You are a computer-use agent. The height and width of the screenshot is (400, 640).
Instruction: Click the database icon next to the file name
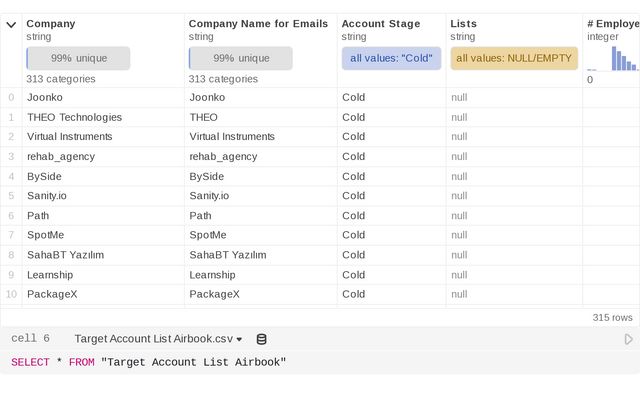click(x=262, y=339)
